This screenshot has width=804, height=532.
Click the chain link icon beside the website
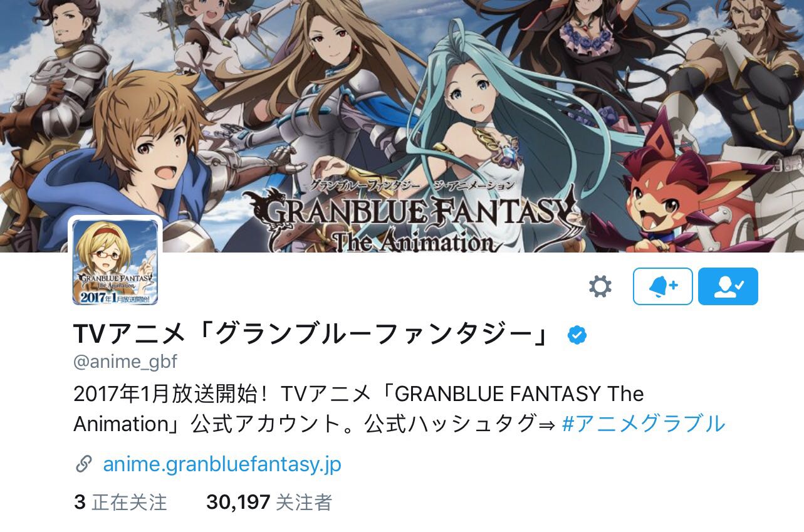[x=83, y=464]
